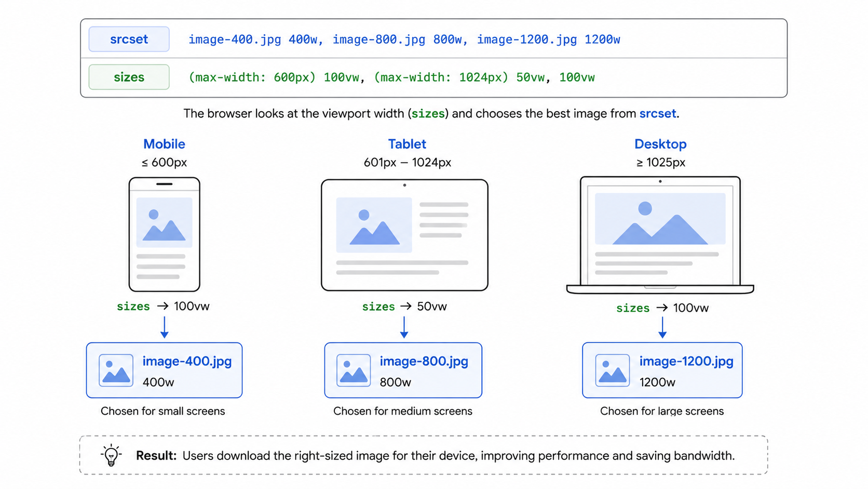Click 'Chosen for small screens' caption
This screenshot has height=489, width=868.
163,411
